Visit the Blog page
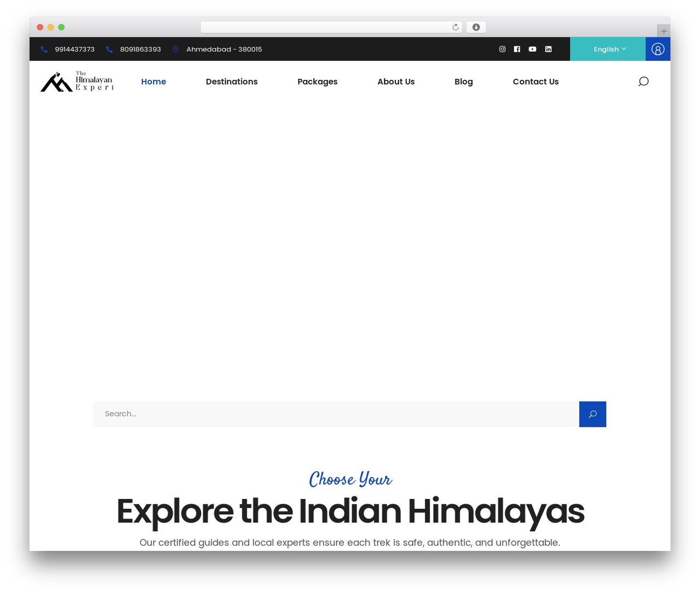 [464, 82]
